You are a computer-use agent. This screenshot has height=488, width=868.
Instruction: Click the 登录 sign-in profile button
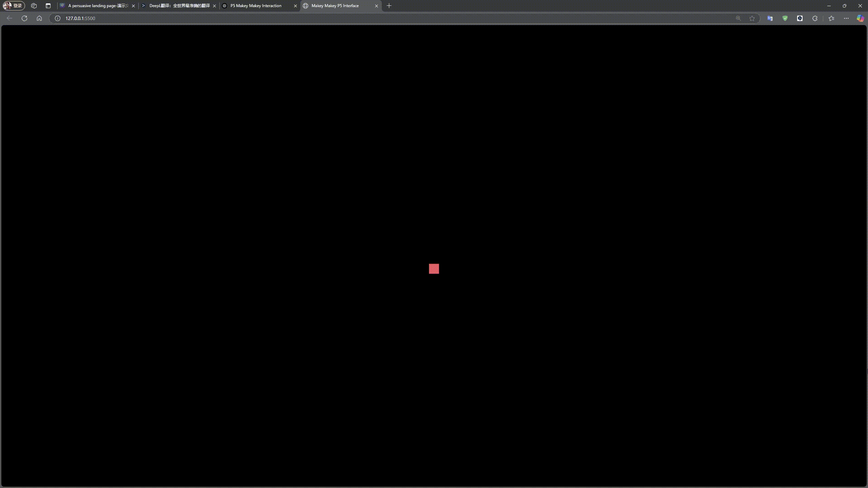click(14, 5)
